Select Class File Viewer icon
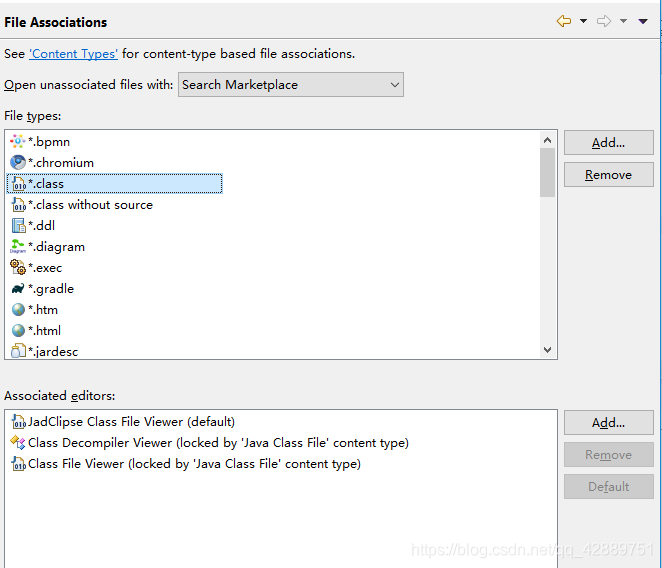 click(18, 464)
